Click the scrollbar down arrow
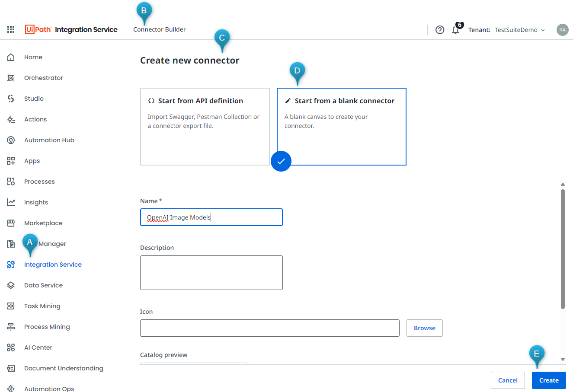Viewport: 573px width, 392px height. click(563, 359)
